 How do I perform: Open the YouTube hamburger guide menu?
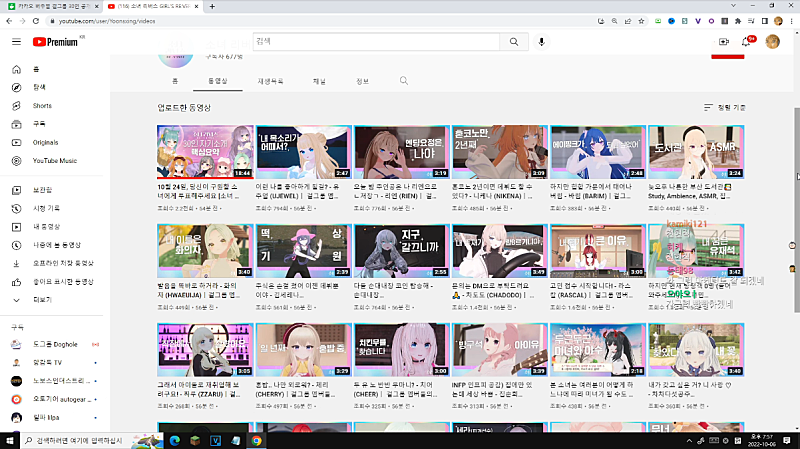pyautogui.click(x=16, y=42)
